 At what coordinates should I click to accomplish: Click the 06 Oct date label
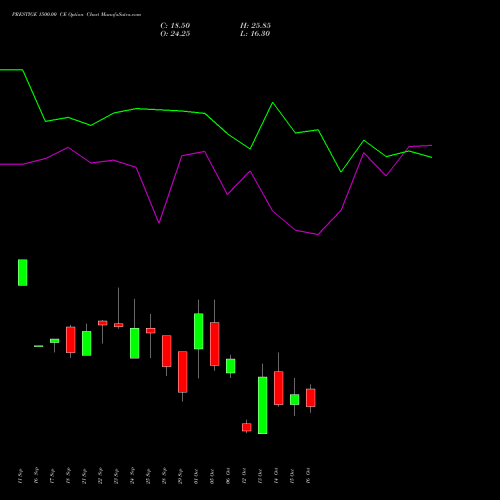point(228,476)
